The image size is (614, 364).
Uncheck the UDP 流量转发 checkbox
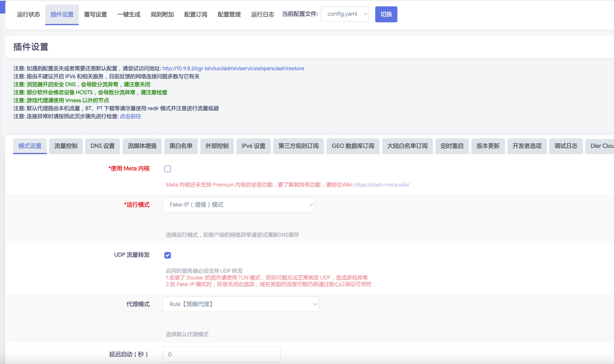coord(167,255)
